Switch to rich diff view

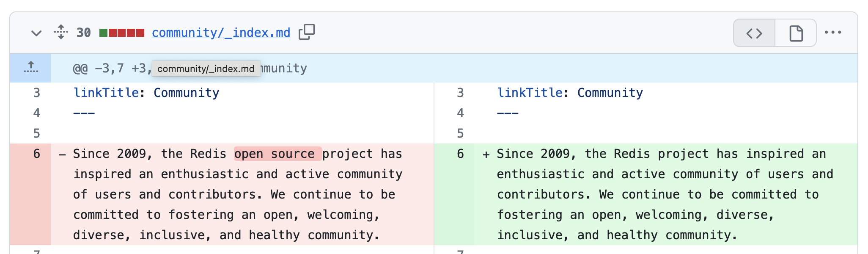[x=796, y=33]
